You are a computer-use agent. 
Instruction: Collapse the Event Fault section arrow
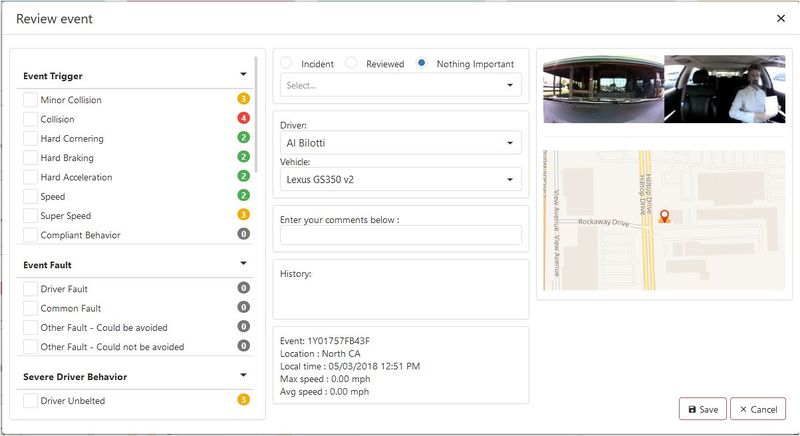(243, 264)
